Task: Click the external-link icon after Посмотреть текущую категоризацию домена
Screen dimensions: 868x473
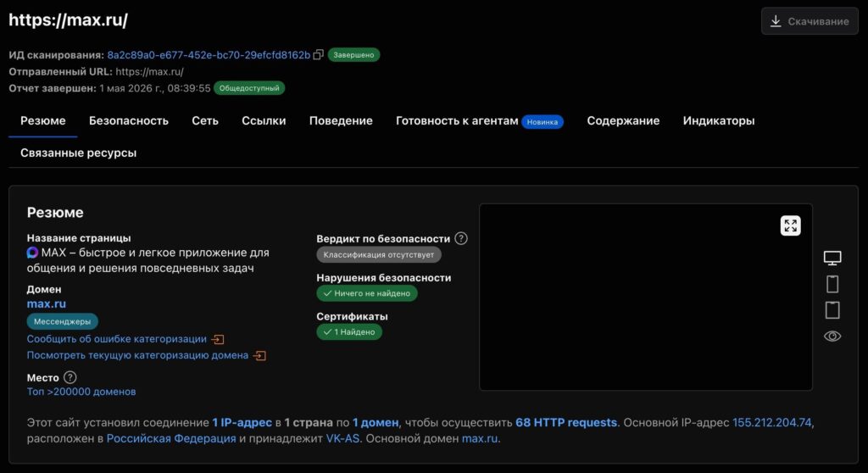Action: (259, 355)
